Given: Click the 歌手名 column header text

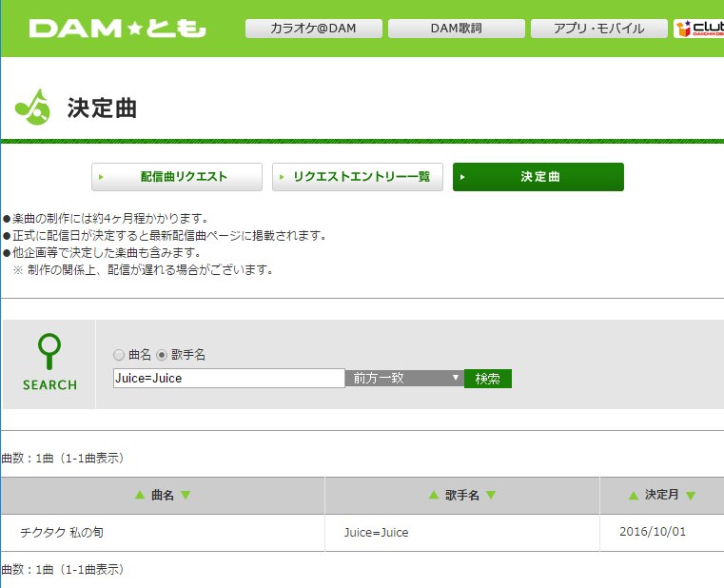Looking at the screenshot, I should tap(461, 495).
